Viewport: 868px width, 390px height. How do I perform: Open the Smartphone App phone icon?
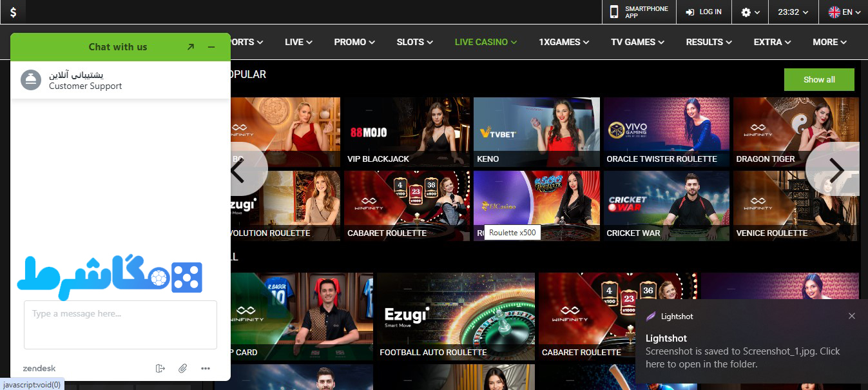[614, 12]
